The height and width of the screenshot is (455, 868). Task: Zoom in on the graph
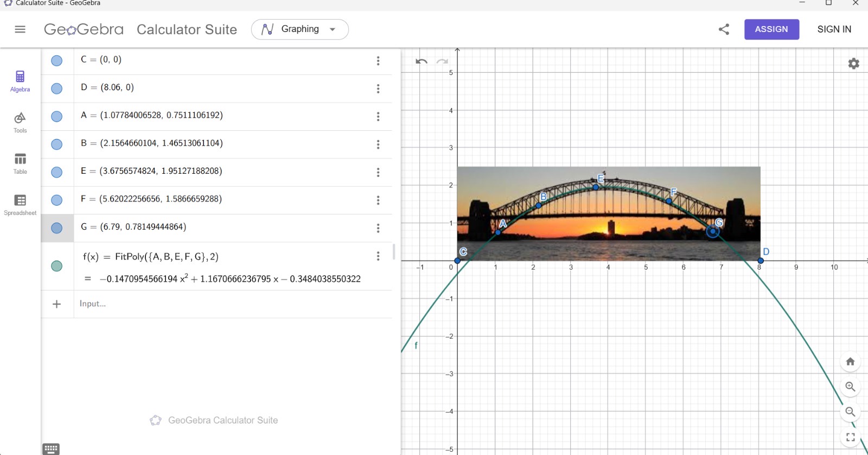pyautogui.click(x=850, y=387)
